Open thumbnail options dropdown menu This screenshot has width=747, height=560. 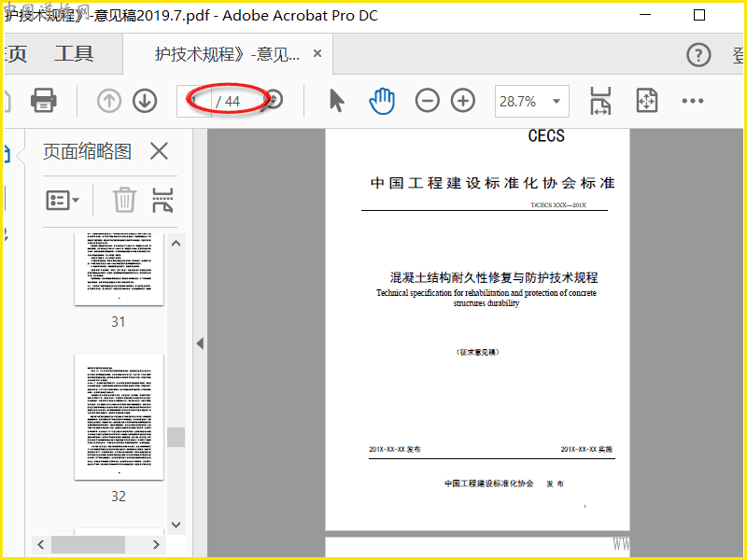click(x=63, y=200)
